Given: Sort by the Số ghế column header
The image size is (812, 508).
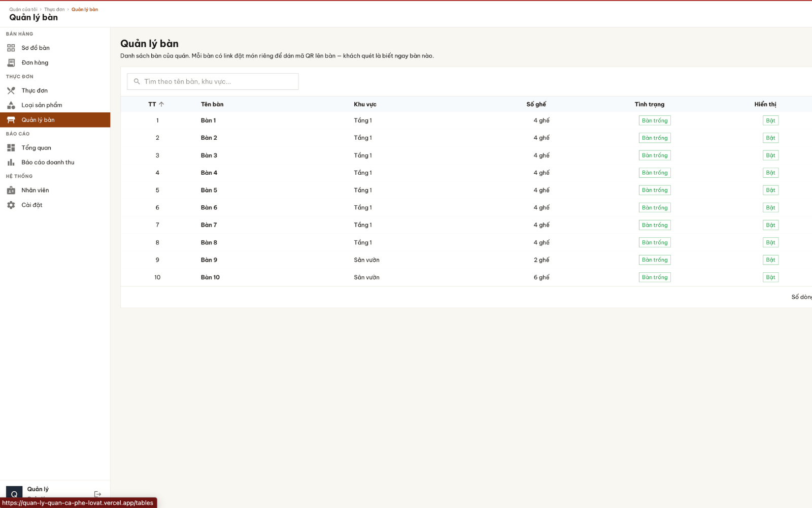Looking at the screenshot, I should (536, 104).
